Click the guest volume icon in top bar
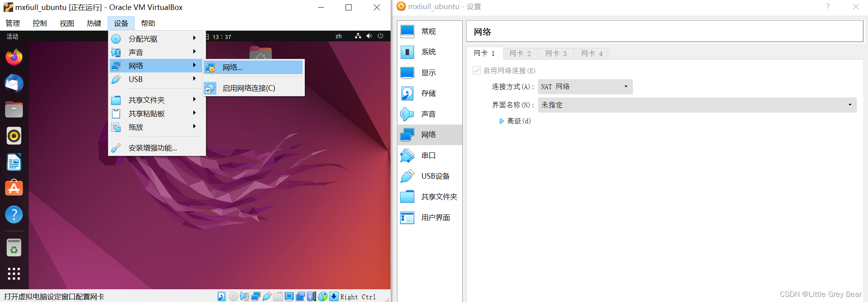 pyautogui.click(x=369, y=36)
